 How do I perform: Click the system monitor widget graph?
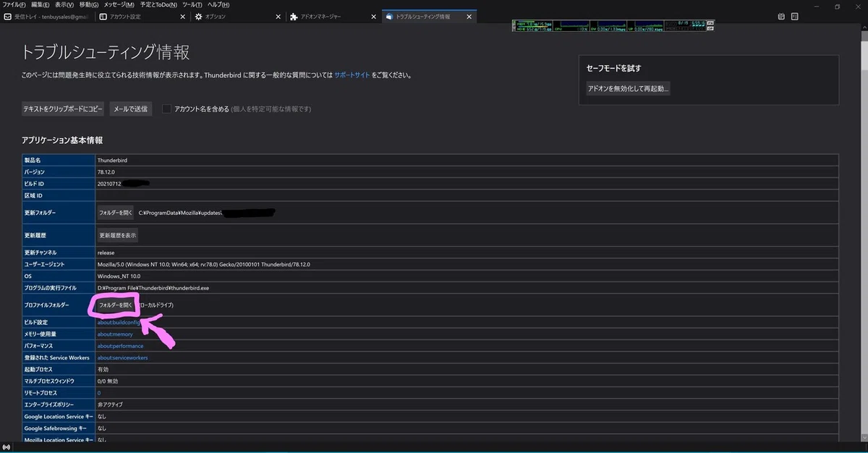pos(613,26)
